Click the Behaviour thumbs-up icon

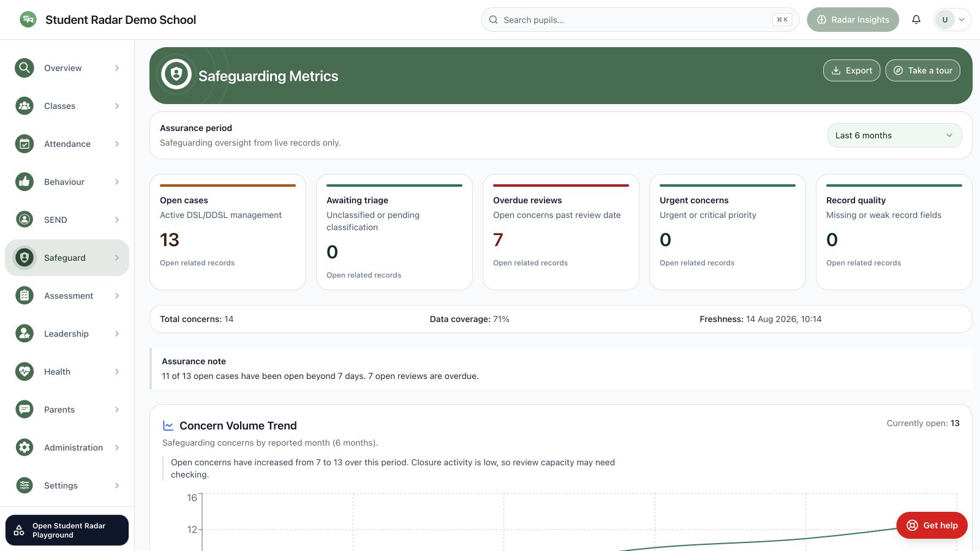[x=24, y=182]
